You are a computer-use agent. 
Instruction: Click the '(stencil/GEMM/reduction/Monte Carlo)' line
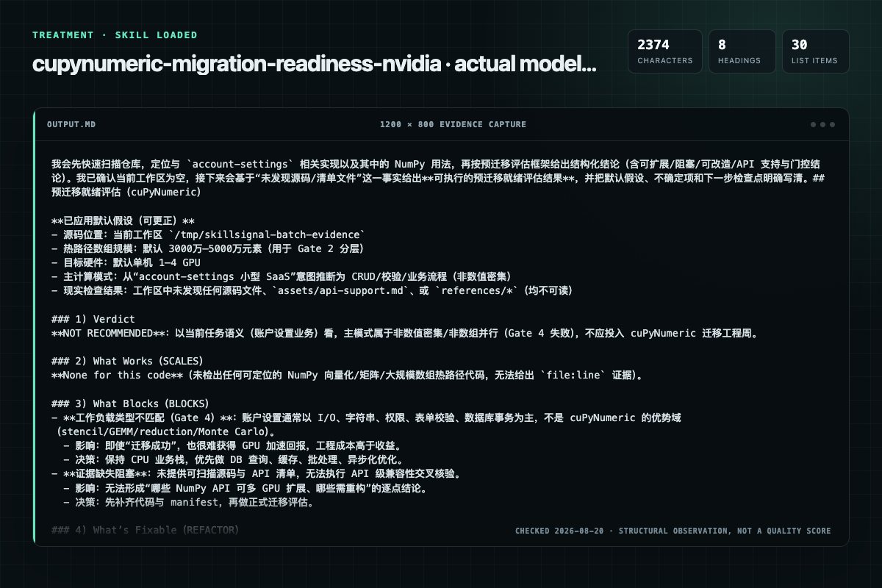[x=167, y=431]
